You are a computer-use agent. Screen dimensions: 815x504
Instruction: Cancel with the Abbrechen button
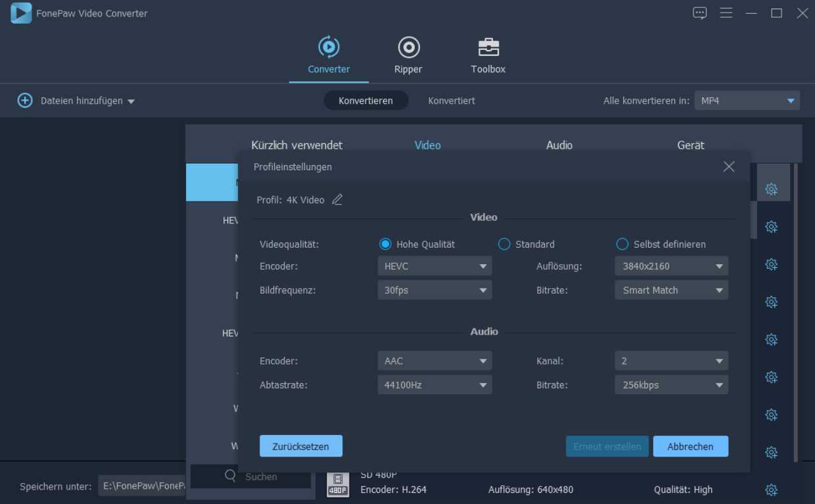point(691,446)
